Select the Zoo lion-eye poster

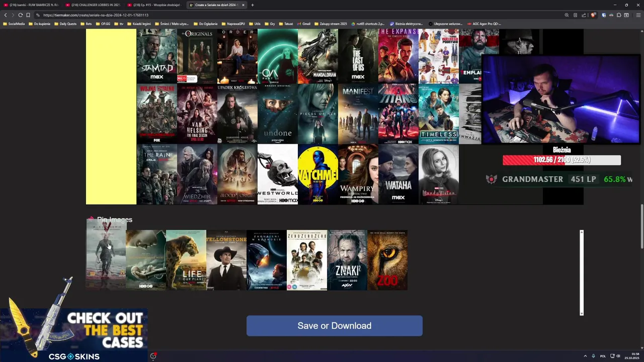(x=387, y=260)
